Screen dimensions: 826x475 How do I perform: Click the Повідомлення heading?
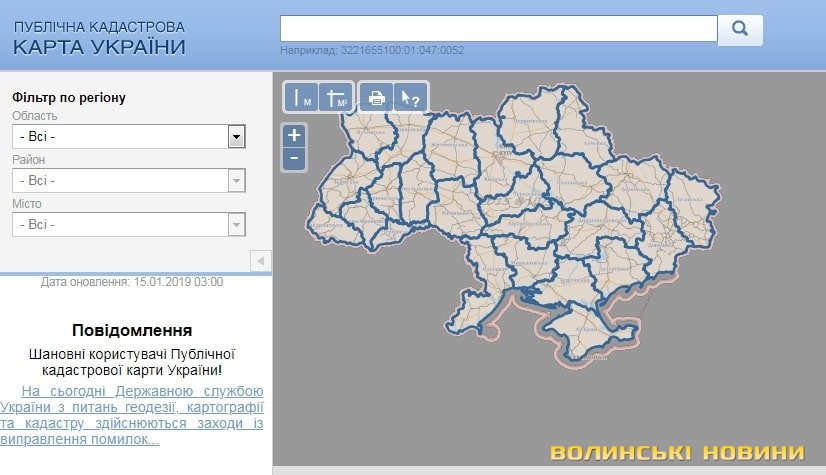[x=132, y=330]
